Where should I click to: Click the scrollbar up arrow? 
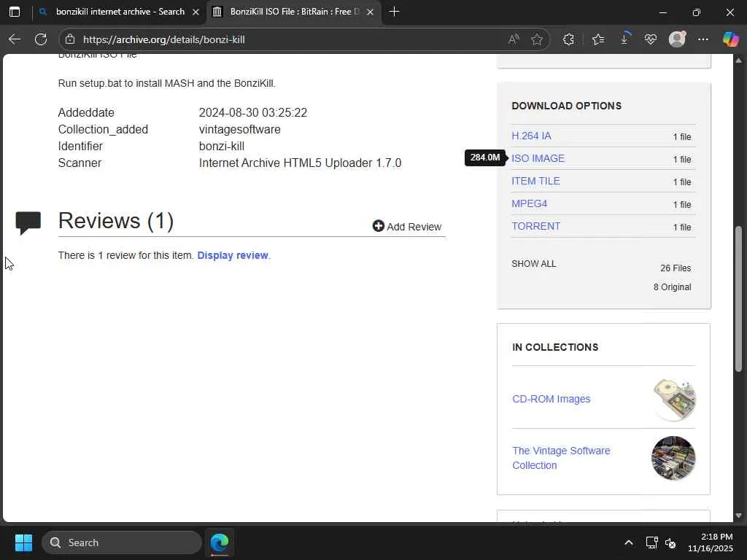738,60
